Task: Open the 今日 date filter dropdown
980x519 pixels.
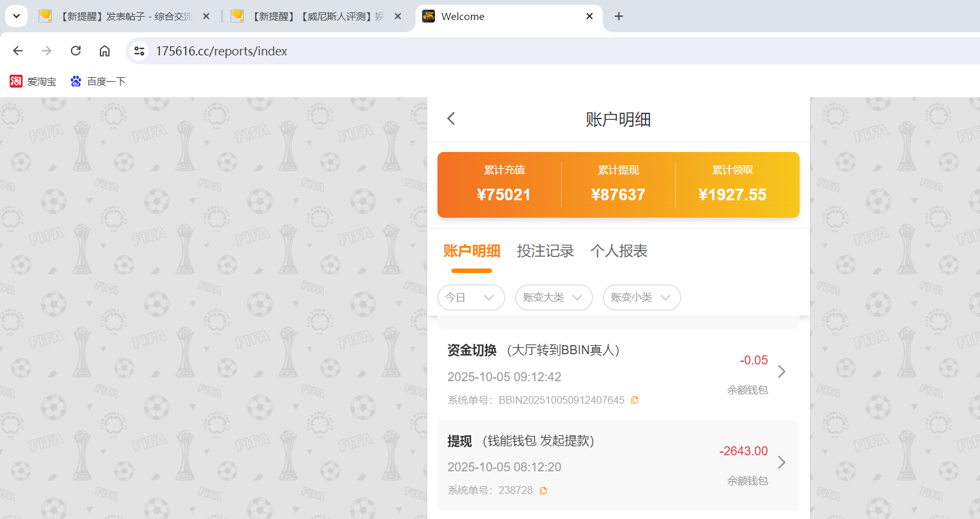Action: (x=471, y=297)
